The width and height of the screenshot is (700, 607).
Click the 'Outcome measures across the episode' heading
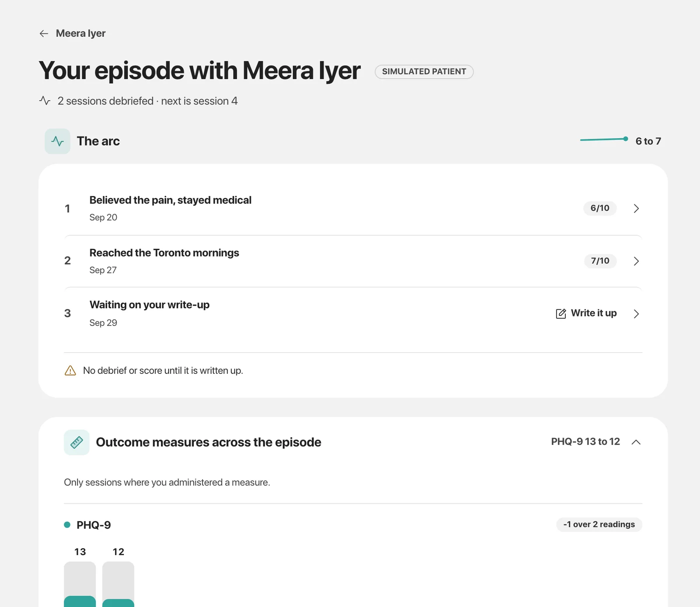coord(209,442)
